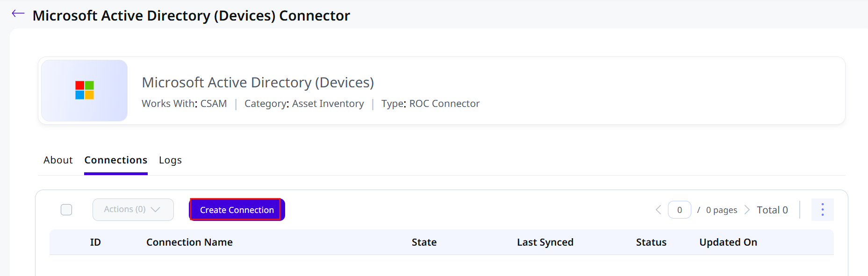This screenshot has height=276, width=868.
Task: Go to previous page chevron
Action: pos(658,210)
